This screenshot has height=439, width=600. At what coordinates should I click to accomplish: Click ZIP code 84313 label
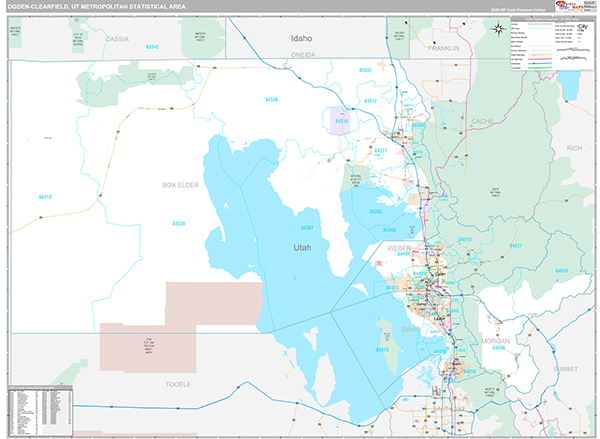[17, 196]
